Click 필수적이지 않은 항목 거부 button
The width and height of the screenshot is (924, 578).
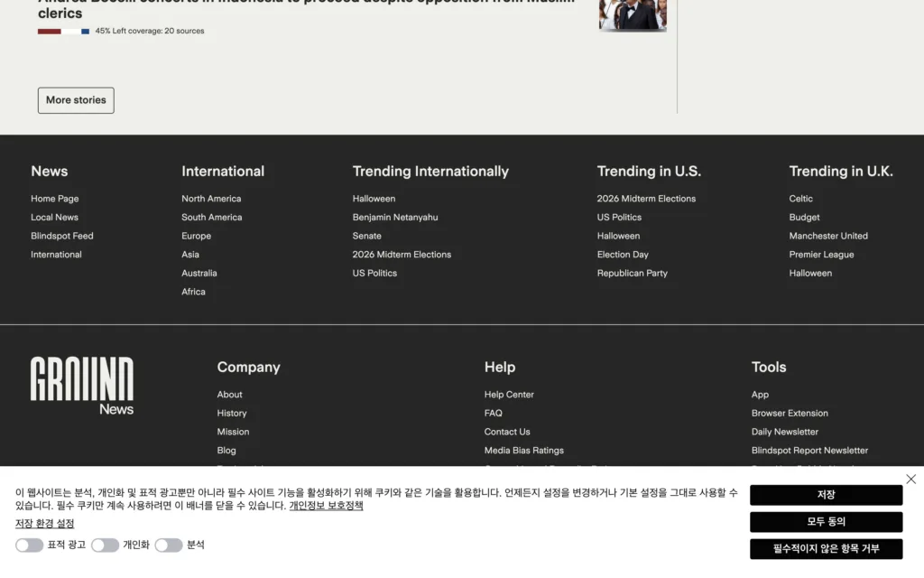(x=827, y=549)
